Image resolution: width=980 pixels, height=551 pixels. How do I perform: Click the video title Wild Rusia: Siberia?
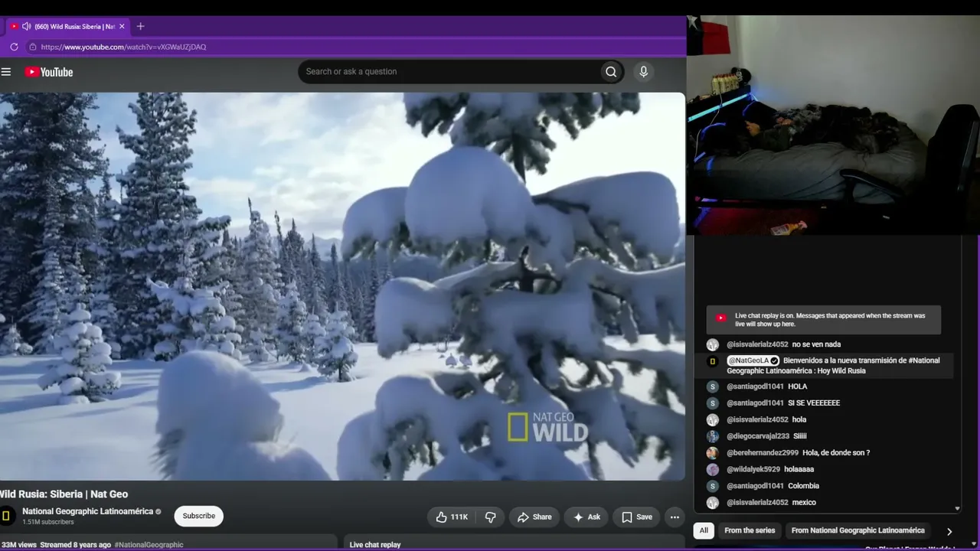pos(64,494)
